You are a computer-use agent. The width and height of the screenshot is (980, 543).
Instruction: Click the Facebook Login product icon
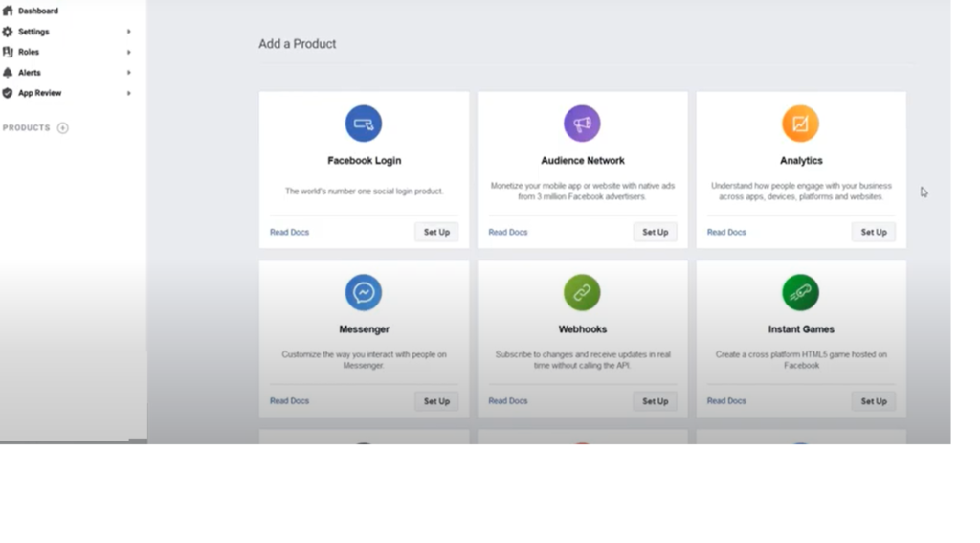click(363, 124)
